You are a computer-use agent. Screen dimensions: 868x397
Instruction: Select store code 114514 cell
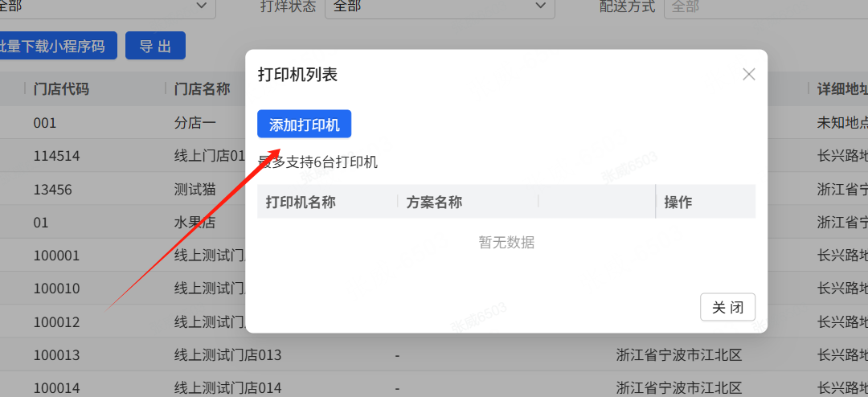click(56, 156)
